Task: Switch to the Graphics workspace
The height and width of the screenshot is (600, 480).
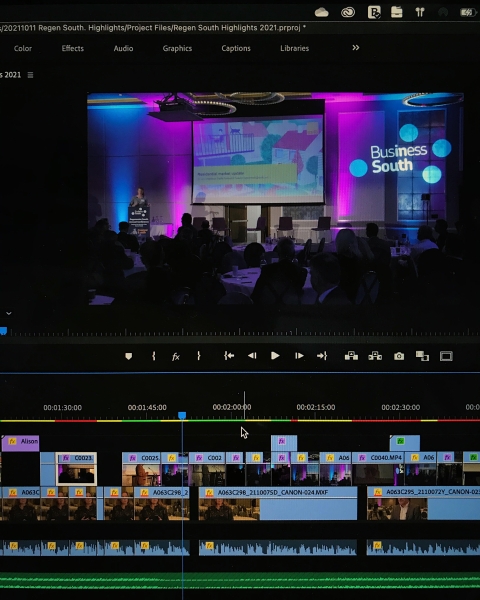Action: coord(177,49)
